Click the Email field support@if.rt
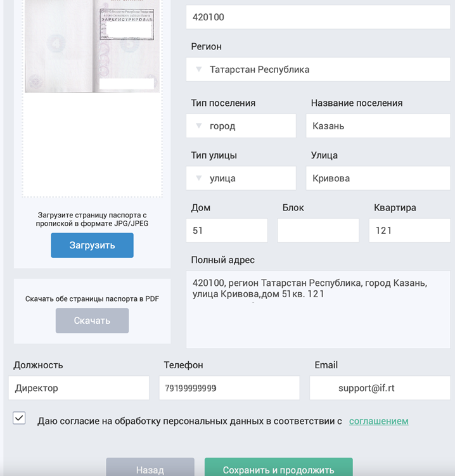Viewport: 455px width, 476px height. 380,388
